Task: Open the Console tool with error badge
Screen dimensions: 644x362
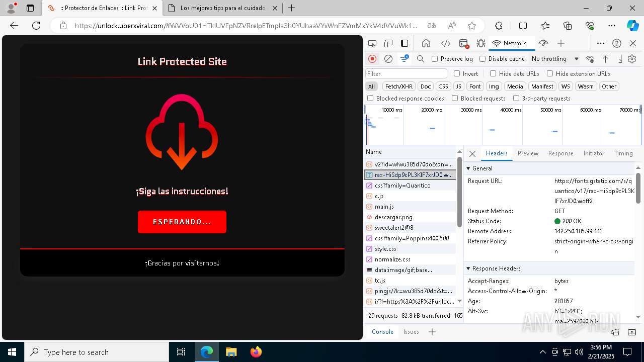Action: (464, 43)
